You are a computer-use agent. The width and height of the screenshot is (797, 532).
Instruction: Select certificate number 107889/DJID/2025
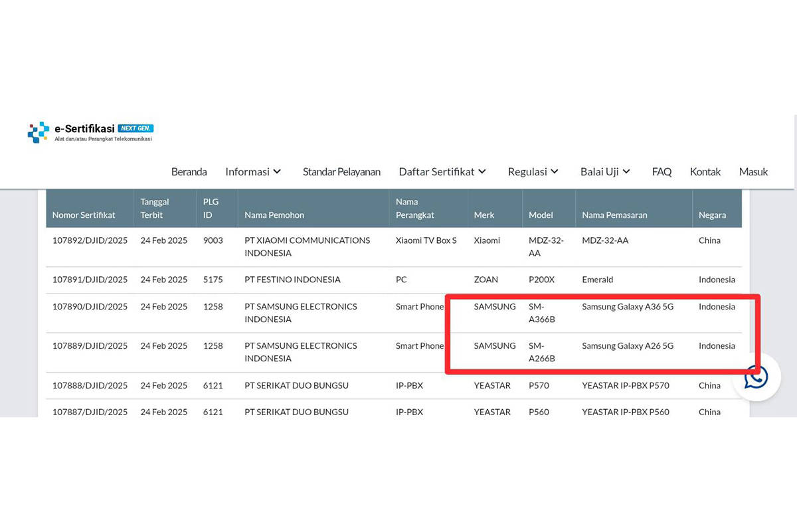[x=90, y=346]
